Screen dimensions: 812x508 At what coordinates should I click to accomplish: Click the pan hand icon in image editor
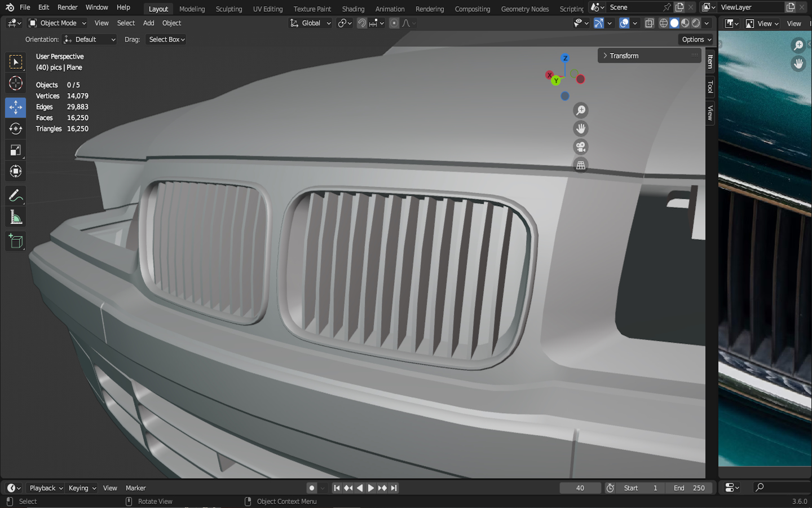click(798, 63)
